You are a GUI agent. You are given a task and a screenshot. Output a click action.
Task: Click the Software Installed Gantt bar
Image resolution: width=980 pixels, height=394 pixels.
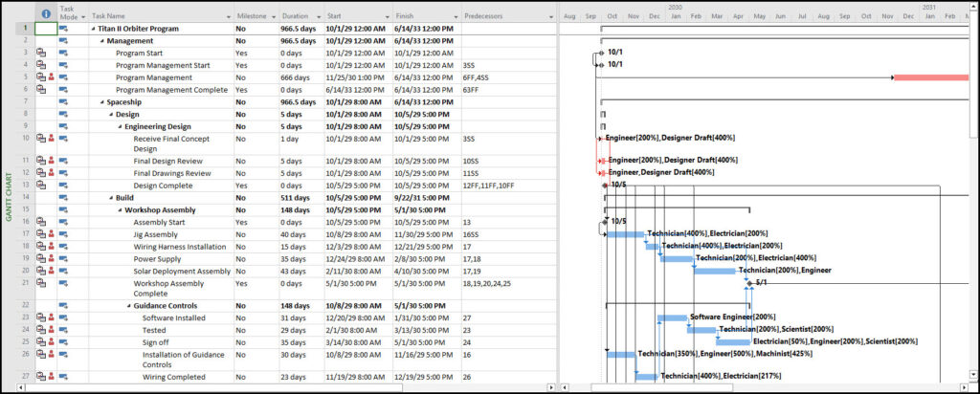[x=673, y=317]
